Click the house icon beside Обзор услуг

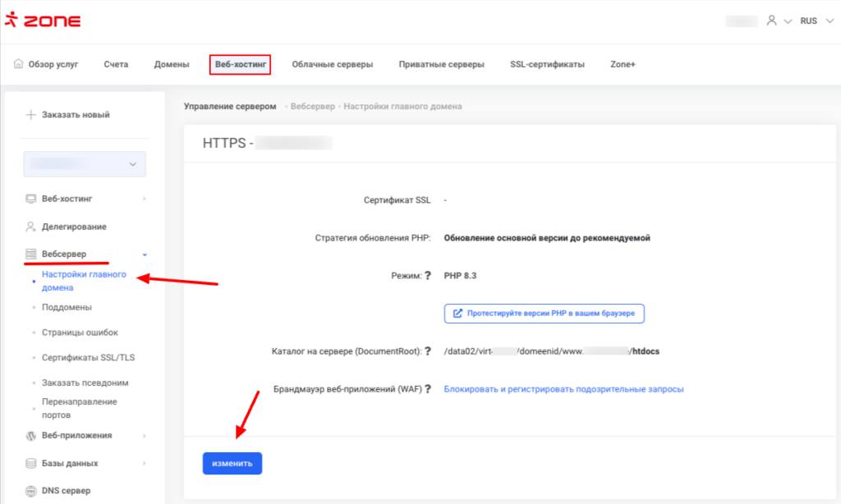coord(19,64)
